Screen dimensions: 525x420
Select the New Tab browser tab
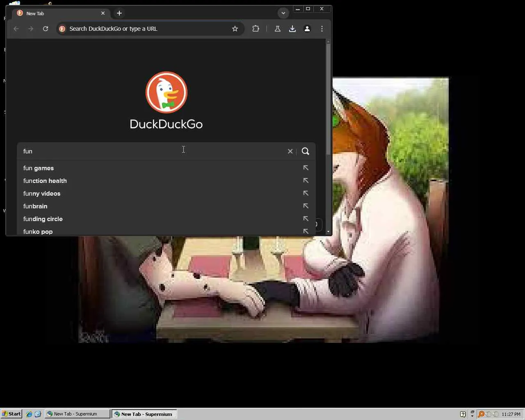tap(61, 13)
